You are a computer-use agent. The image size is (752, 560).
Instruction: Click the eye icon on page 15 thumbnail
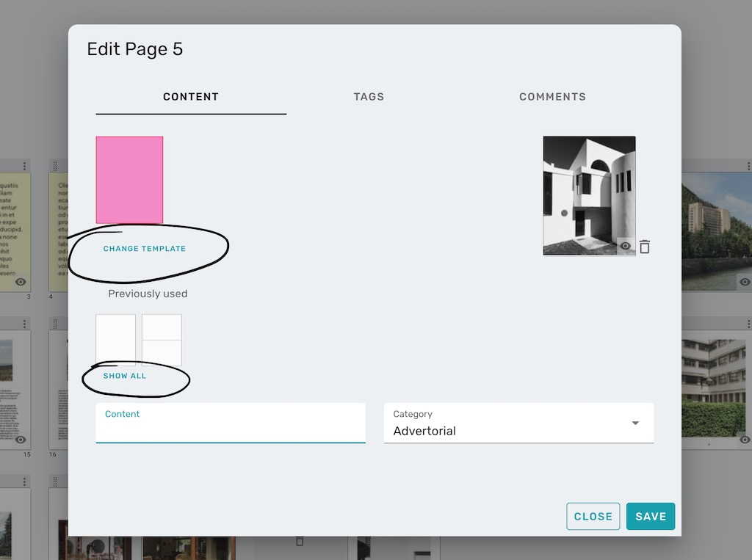coord(21,440)
